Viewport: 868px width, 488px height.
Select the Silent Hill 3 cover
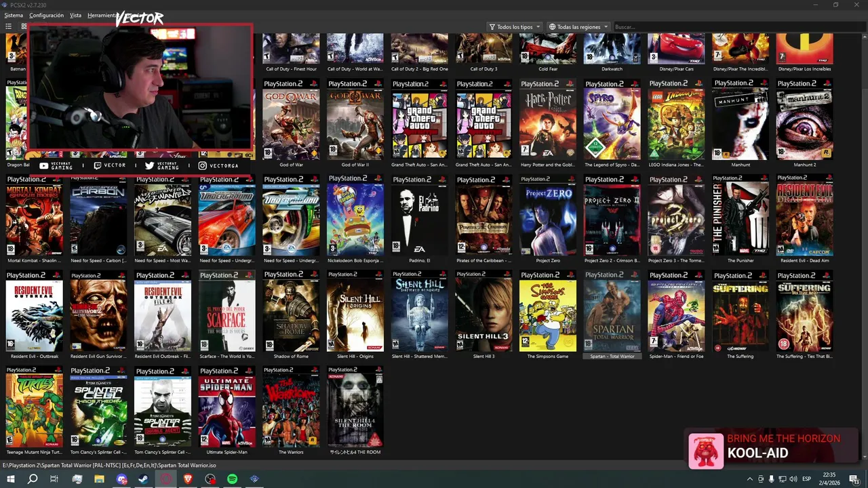coord(484,311)
